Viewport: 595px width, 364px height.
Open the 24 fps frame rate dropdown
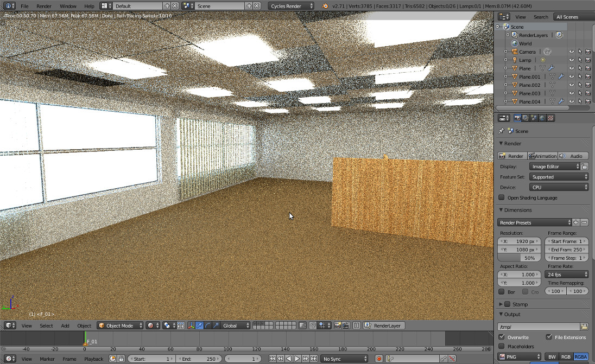click(567, 274)
